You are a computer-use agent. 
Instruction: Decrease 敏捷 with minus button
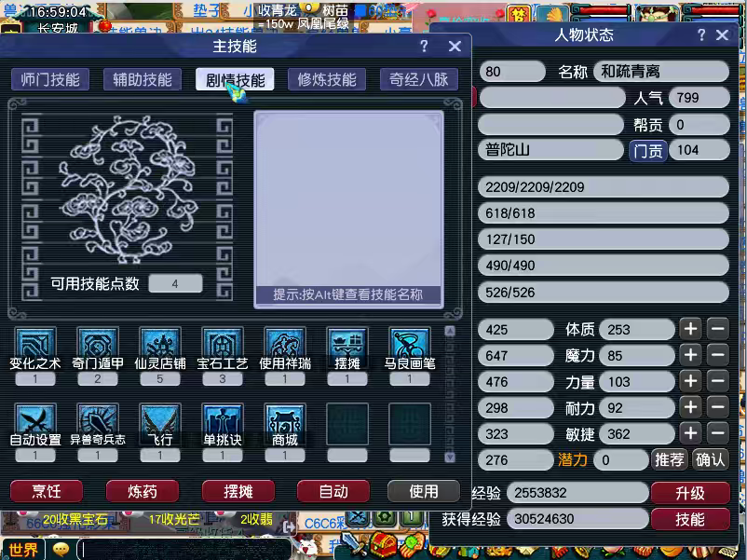pyautogui.click(x=718, y=433)
